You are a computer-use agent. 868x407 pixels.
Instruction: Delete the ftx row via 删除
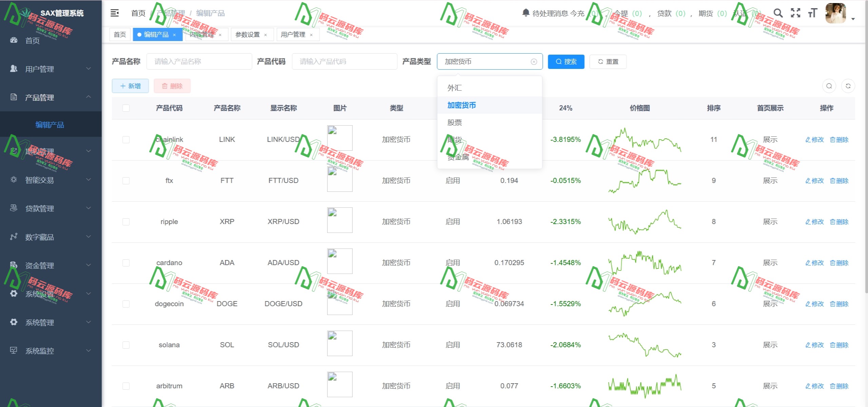839,181
